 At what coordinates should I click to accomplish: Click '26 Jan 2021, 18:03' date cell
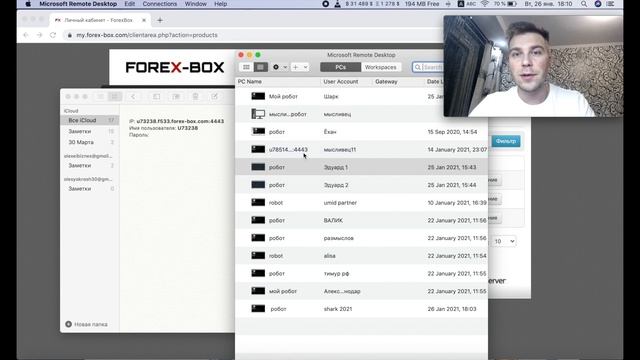pyautogui.click(x=452, y=309)
